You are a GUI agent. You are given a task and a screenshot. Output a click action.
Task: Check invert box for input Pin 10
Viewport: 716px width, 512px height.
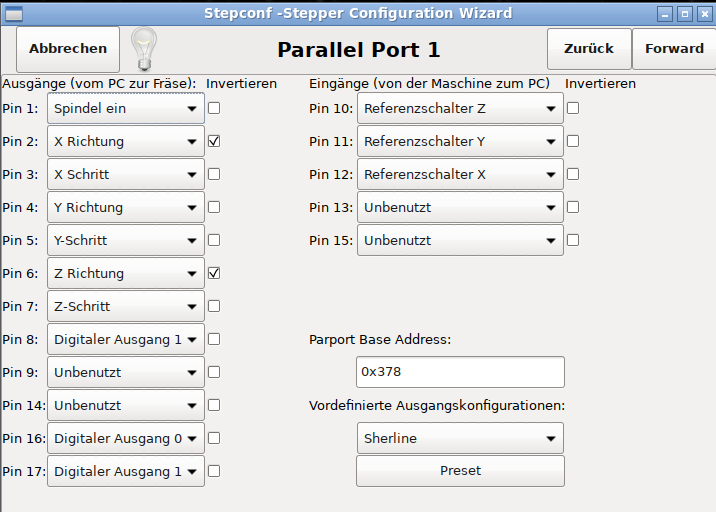(x=573, y=108)
